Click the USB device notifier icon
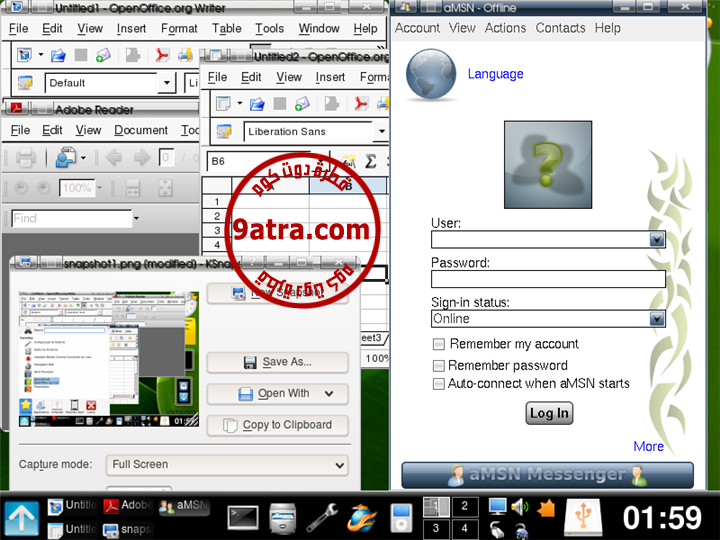The width and height of the screenshot is (720, 540). (x=583, y=517)
